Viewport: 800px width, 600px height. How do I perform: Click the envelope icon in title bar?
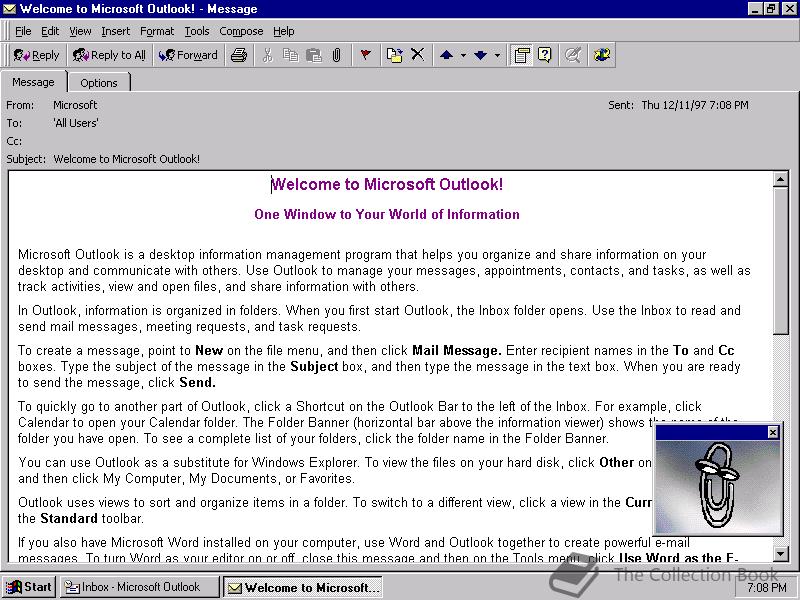click(x=9, y=9)
